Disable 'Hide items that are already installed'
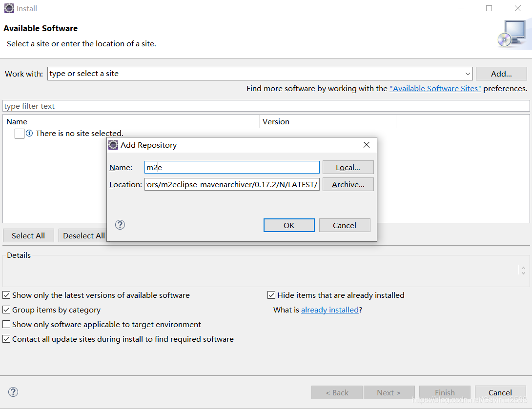Viewport: 532px width, 409px height. [271, 294]
